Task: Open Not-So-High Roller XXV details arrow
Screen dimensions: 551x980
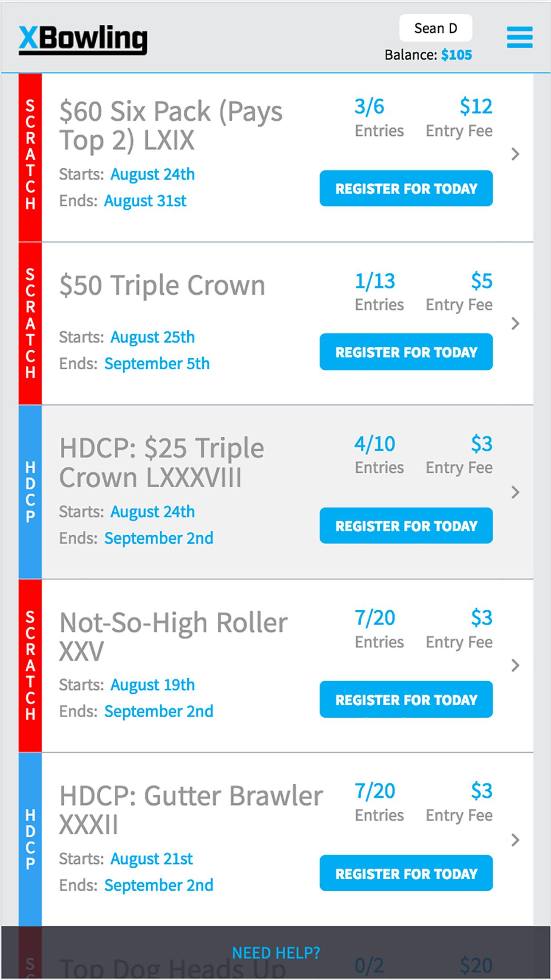Action: point(515,665)
